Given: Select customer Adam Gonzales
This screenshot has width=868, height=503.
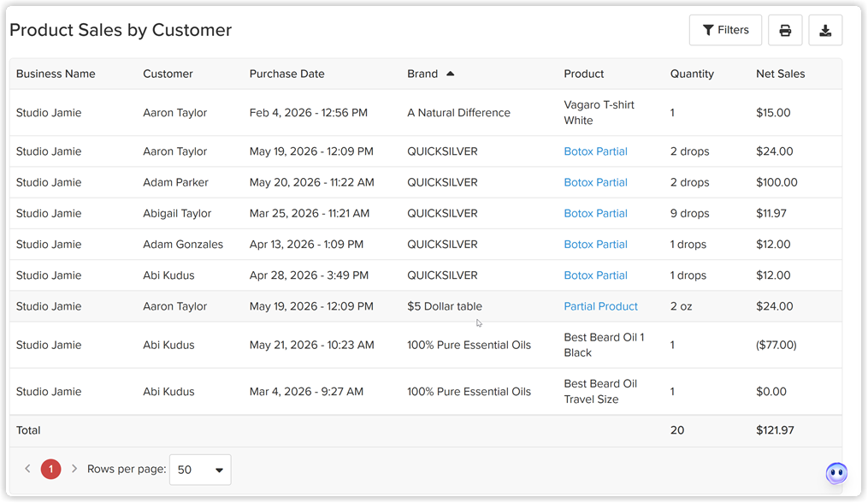Looking at the screenshot, I should pos(183,245).
